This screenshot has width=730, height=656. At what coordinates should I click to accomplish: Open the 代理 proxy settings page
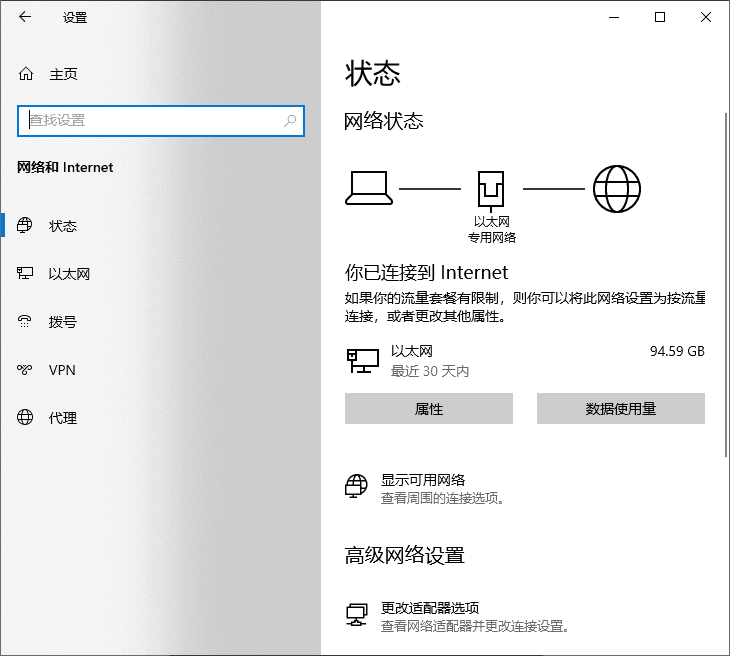(x=63, y=418)
